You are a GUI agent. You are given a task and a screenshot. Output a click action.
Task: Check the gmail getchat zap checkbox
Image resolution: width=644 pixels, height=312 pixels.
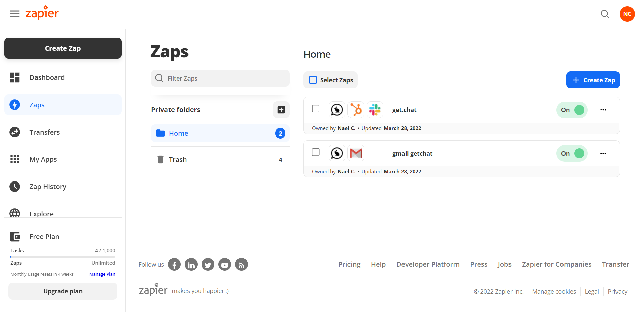(316, 152)
